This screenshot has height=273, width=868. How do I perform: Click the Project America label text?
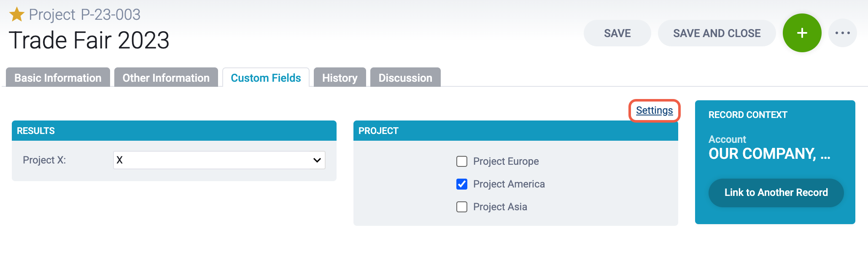[x=509, y=184]
